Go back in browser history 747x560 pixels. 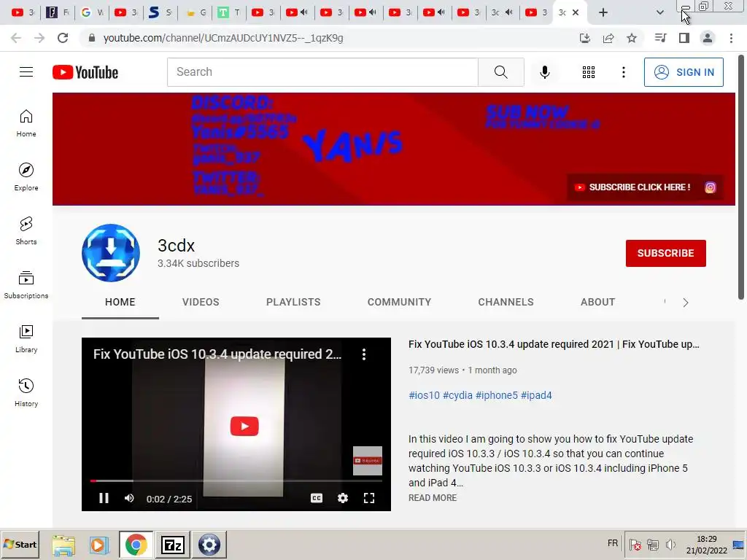tap(16, 38)
